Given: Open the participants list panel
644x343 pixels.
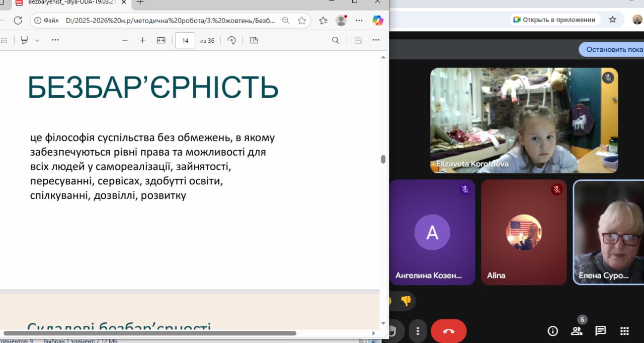Looking at the screenshot, I should (577, 331).
